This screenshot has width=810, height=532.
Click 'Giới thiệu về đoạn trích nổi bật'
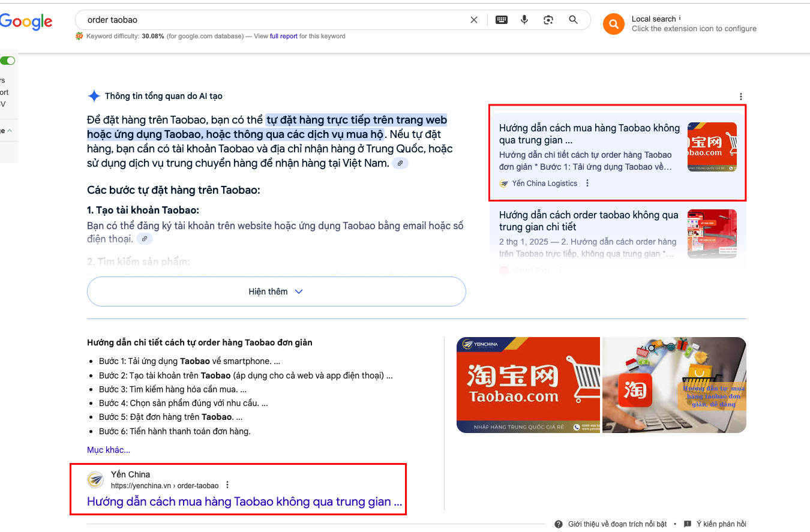(617, 524)
